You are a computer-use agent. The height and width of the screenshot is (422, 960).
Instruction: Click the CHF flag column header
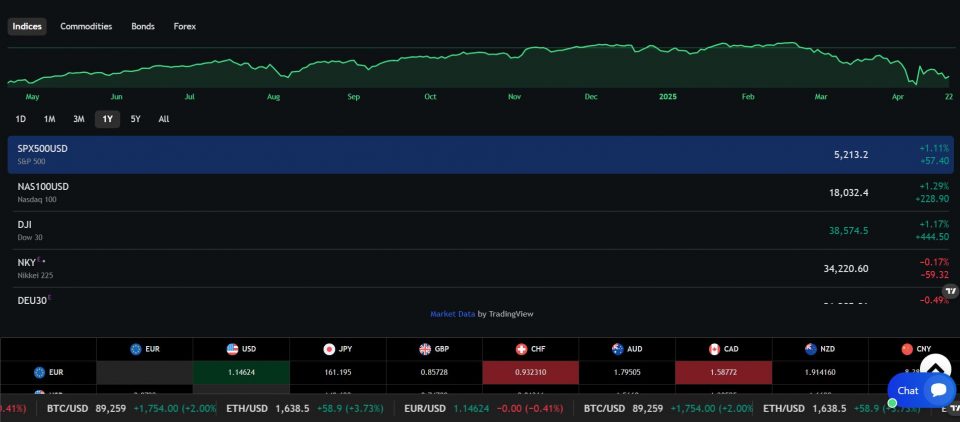click(530, 349)
